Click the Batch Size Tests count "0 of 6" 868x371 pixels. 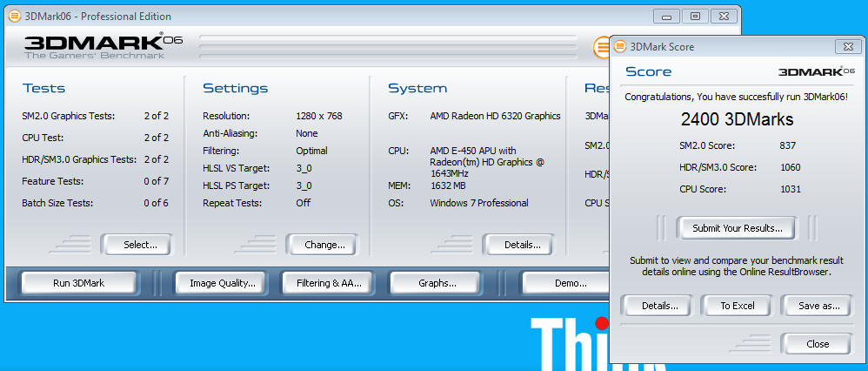[x=156, y=203]
